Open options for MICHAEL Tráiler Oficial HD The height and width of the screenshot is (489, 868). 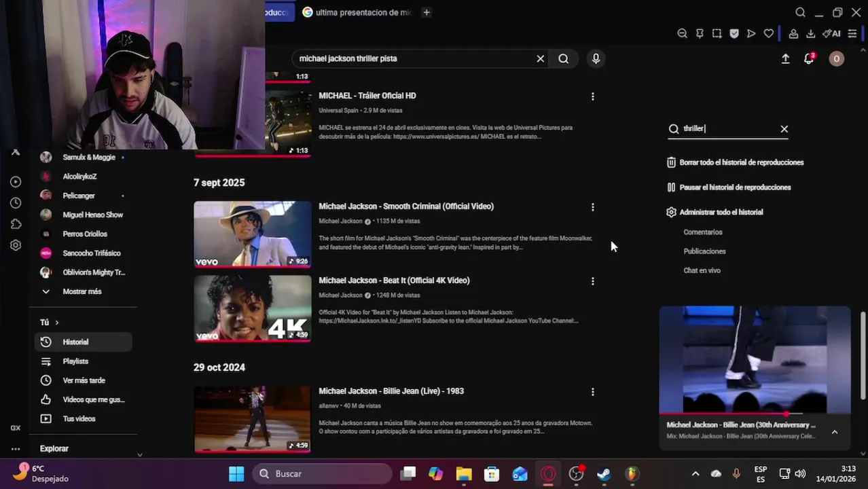click(x=593, y=96)
